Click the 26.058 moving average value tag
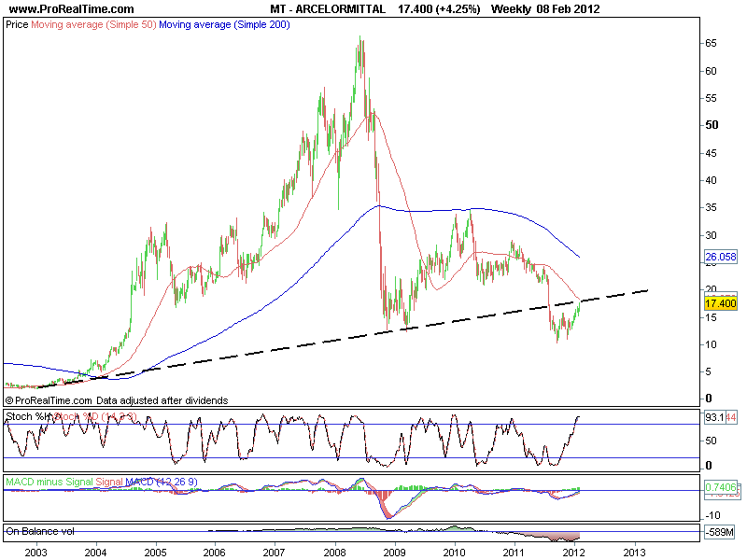Viewport: 747px width, 560px height. [720, 257]
